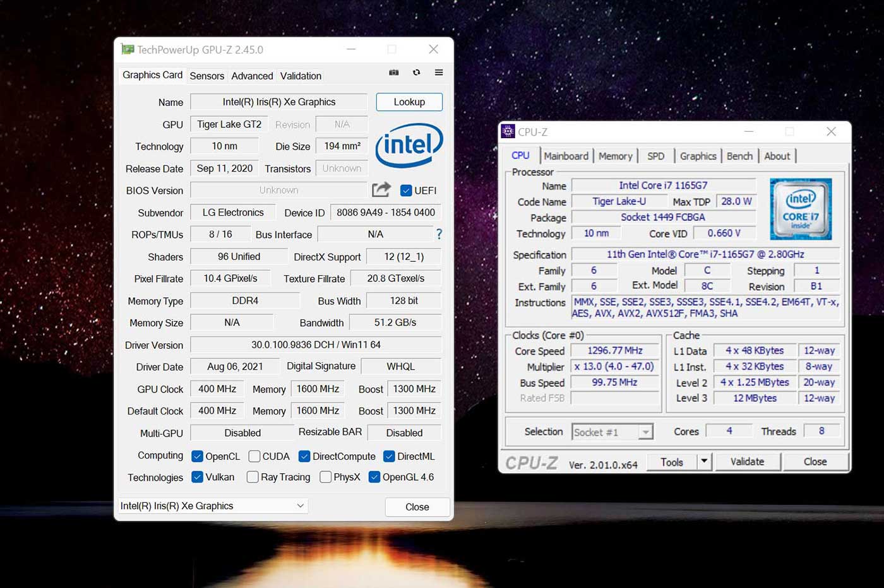Toggle the Vulkan checkbox
Image resolution: width=884 pixels, height=588 pixels.
tap(197, 477)
